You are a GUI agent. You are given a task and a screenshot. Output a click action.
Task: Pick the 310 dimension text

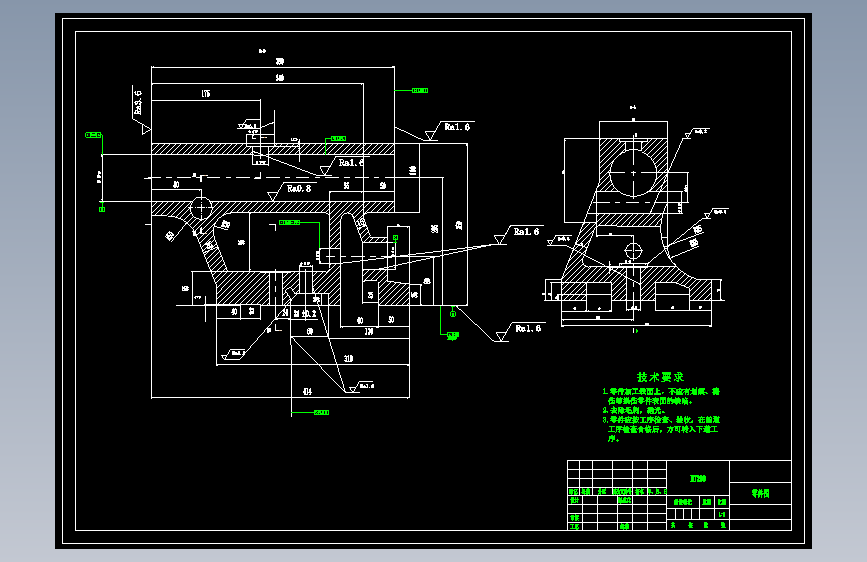tap(348, 358)
